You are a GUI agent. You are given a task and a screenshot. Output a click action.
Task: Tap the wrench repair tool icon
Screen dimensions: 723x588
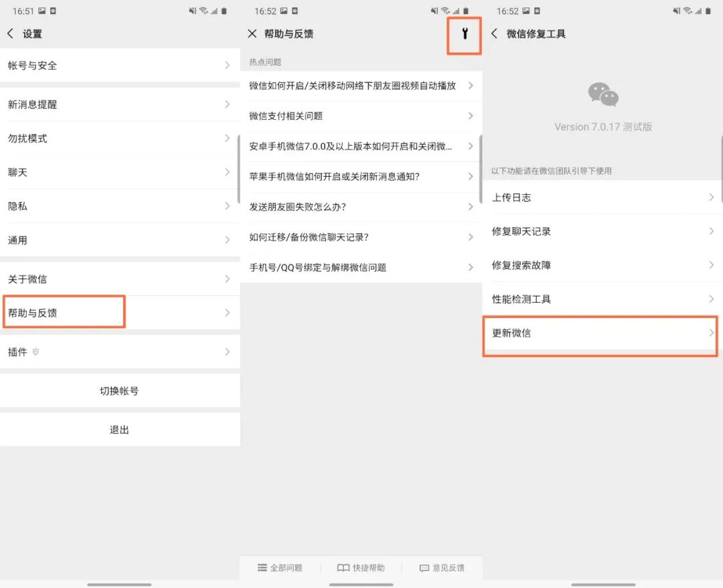(x=465, y=33)
